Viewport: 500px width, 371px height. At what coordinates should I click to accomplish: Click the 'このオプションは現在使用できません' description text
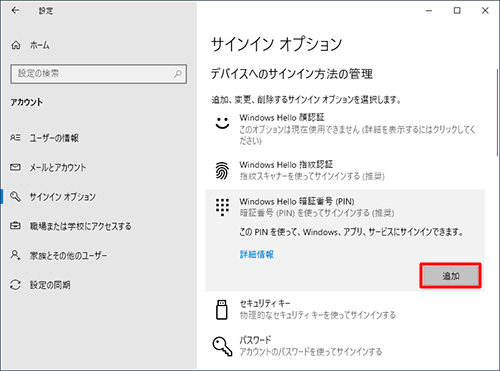[x=357, y=135]
